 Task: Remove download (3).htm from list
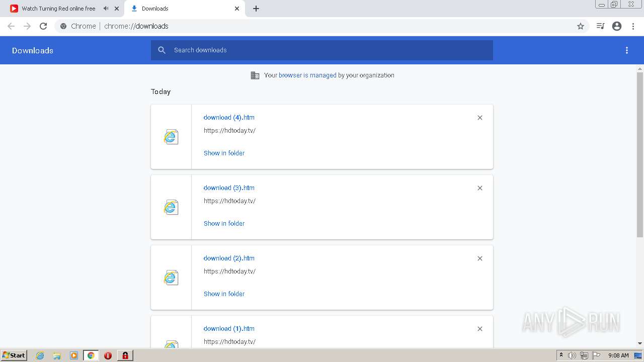tap(480, 188)
